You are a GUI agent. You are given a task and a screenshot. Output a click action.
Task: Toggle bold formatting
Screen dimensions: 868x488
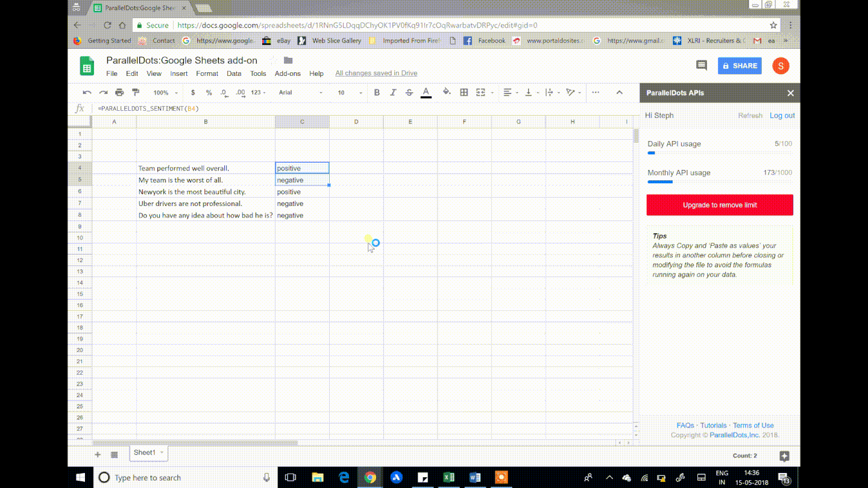coord(377,92)
